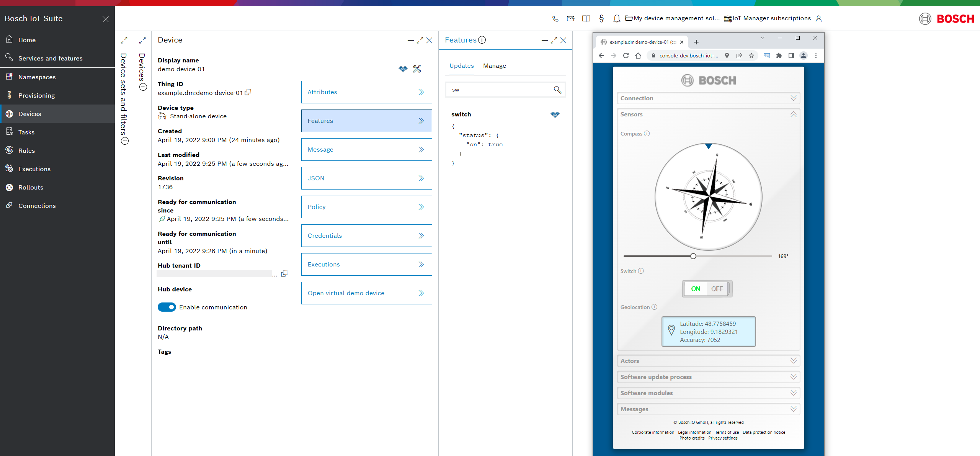Viewport: 980px width, 456px height.
Task: Open the browser tab search chevron
Action: point(762,38)
